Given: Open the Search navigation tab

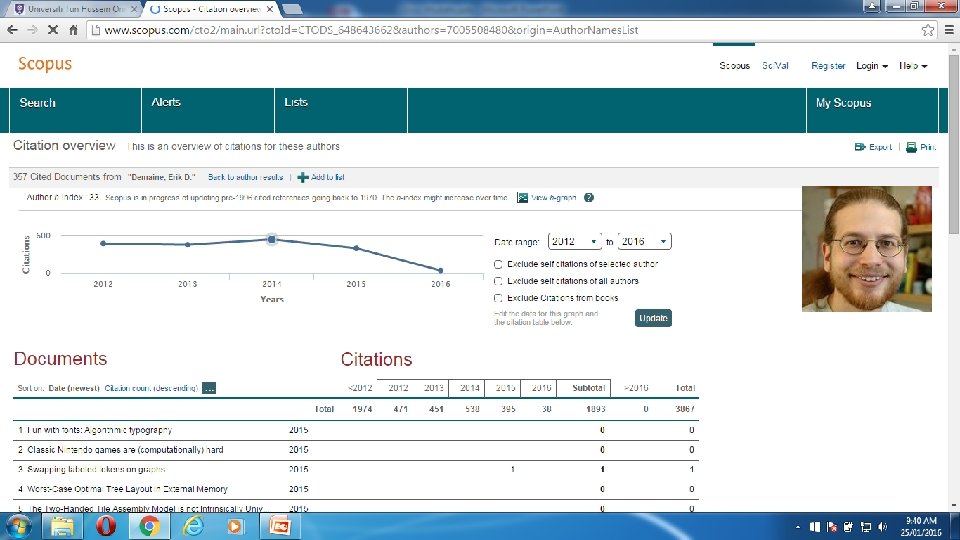Looking at the screenshot, I should (x=75, y=110).
